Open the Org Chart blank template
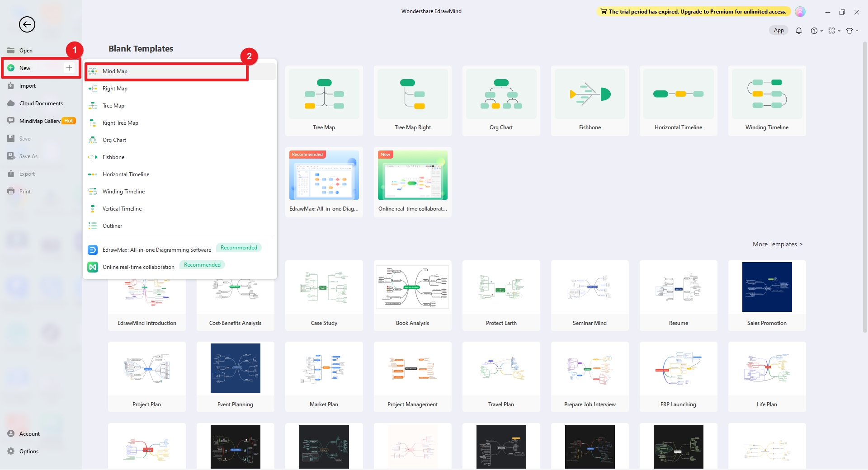The width and height of the screenshot is (868, 470). click(501, 101)
